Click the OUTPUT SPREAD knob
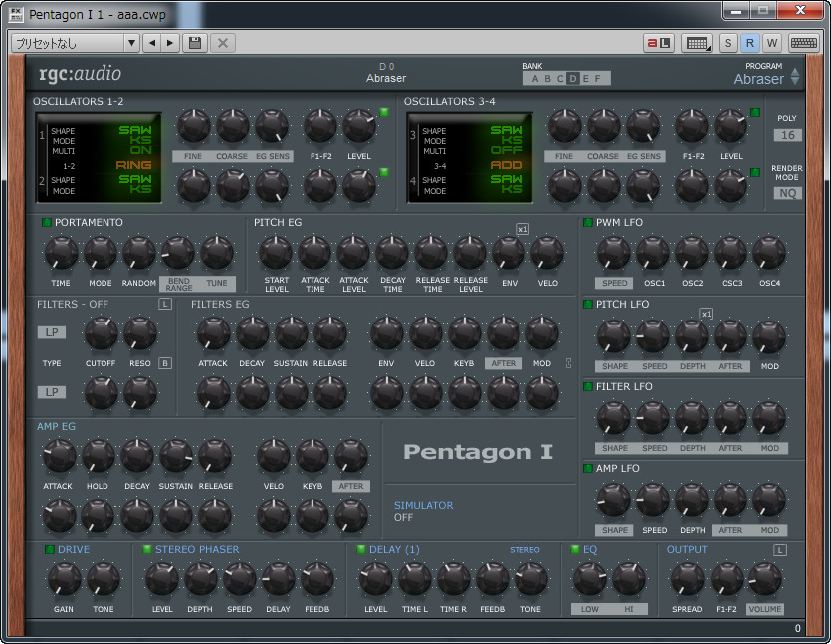The width and height of the screenshot is (831, 644). click(x=687, y=579)
